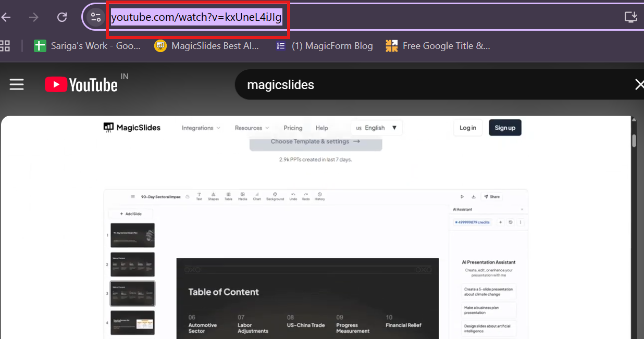Open the Shapes tool
The width and height of the screenshot is (644, 339).
click(213, 196)
